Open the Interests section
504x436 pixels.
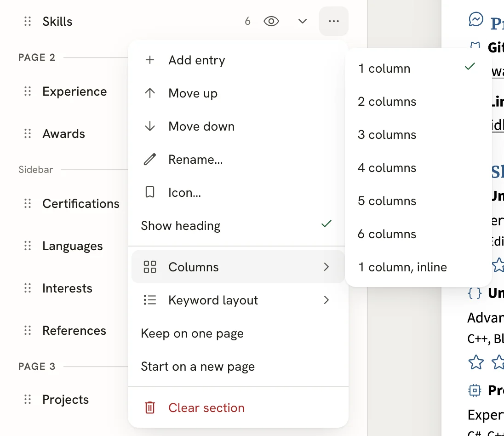(x=68, y=288)
